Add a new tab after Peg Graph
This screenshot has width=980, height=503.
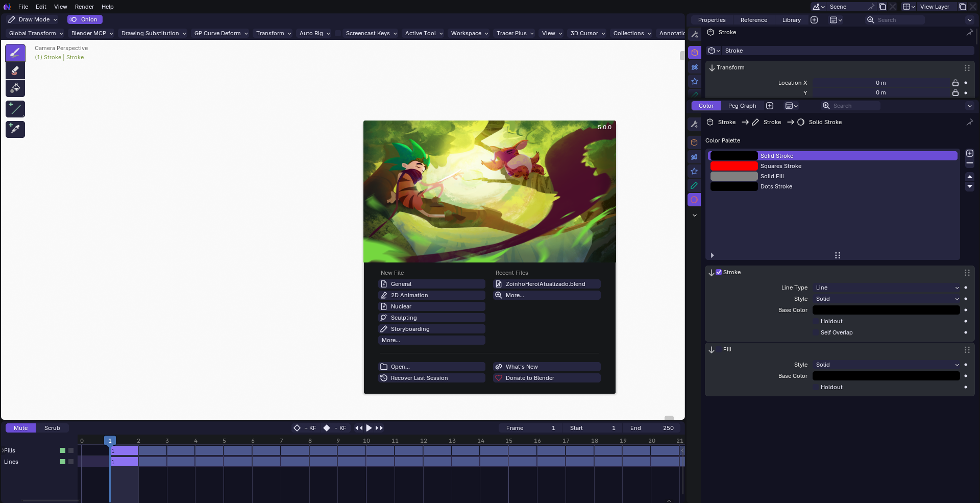pos(770,106)
